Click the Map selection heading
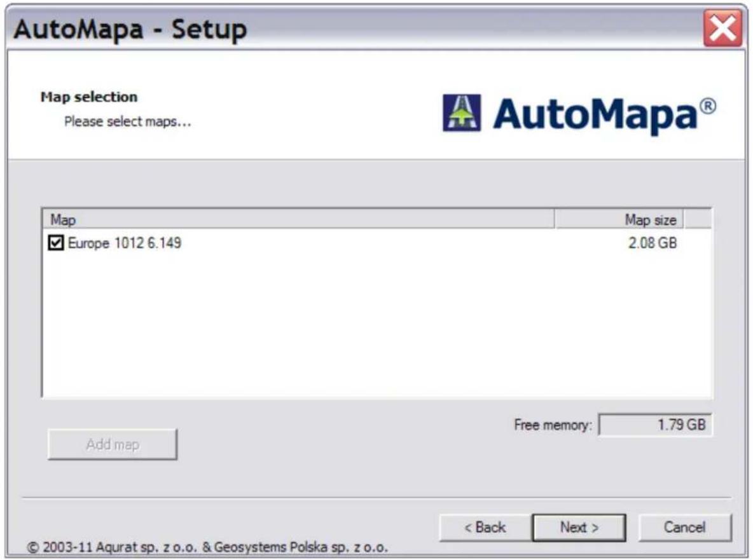 tap(89, 97)
